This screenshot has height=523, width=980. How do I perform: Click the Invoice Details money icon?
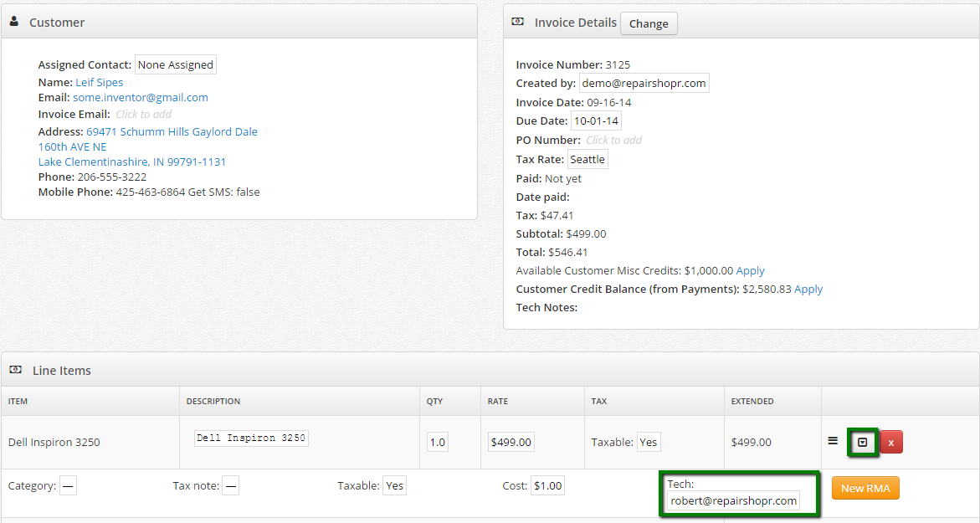click(x=518, y=22)
